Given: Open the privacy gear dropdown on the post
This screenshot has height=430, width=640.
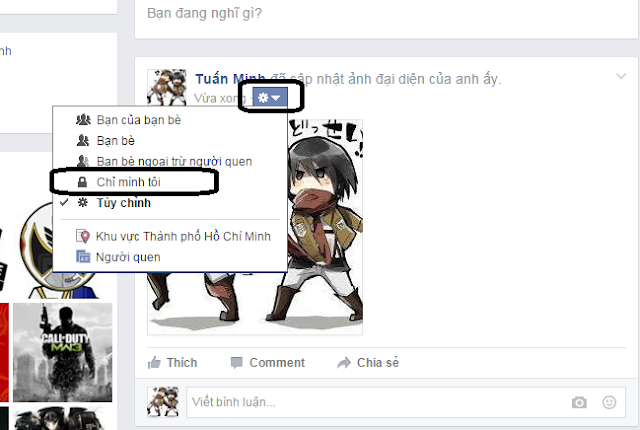Looking at the screenshot, I should (270, 98).
